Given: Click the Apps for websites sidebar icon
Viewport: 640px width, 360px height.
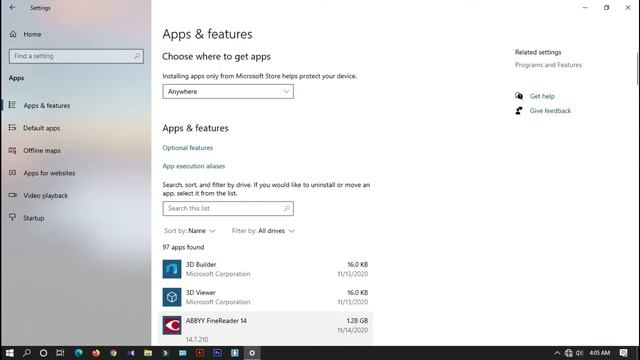Looking at the screenshot, I should (13, 173).
